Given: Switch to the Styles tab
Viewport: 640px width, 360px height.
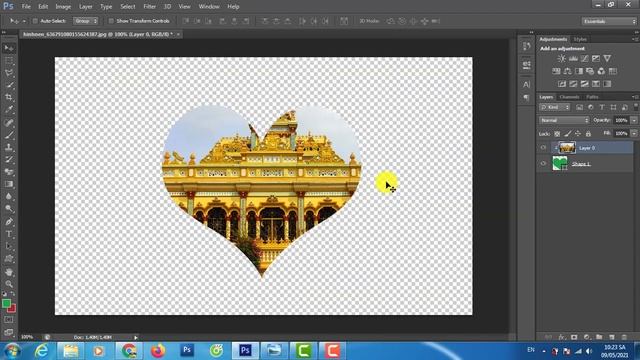Looking at the screenshot, I should [580, 40].
